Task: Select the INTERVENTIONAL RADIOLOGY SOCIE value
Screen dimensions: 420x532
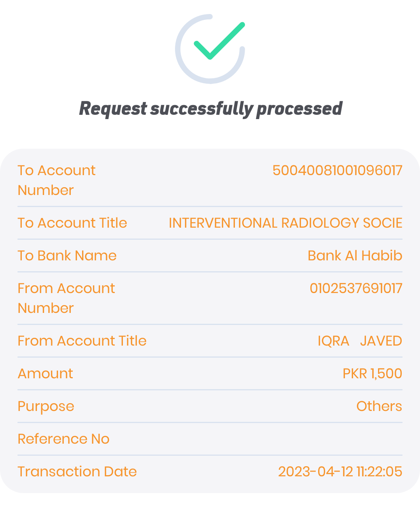Action: pyautogui.click(x=285, y=223)
